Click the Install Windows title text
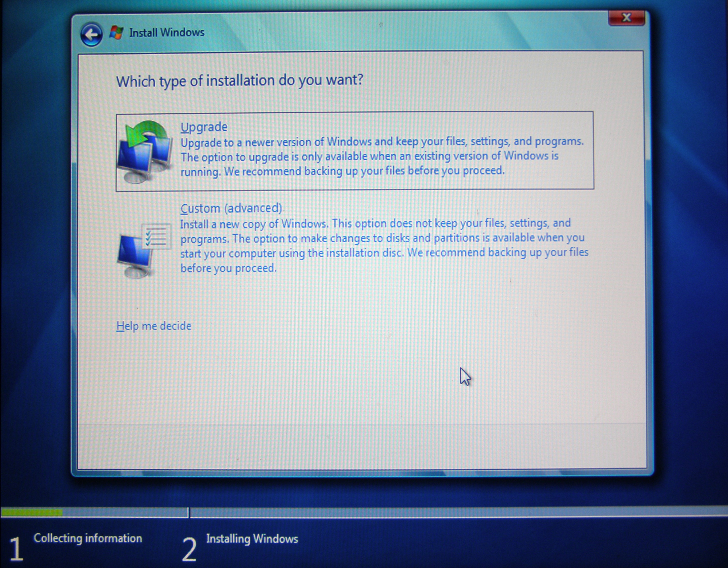This screenshot has width=728, height=568. [x=167, y=33]
